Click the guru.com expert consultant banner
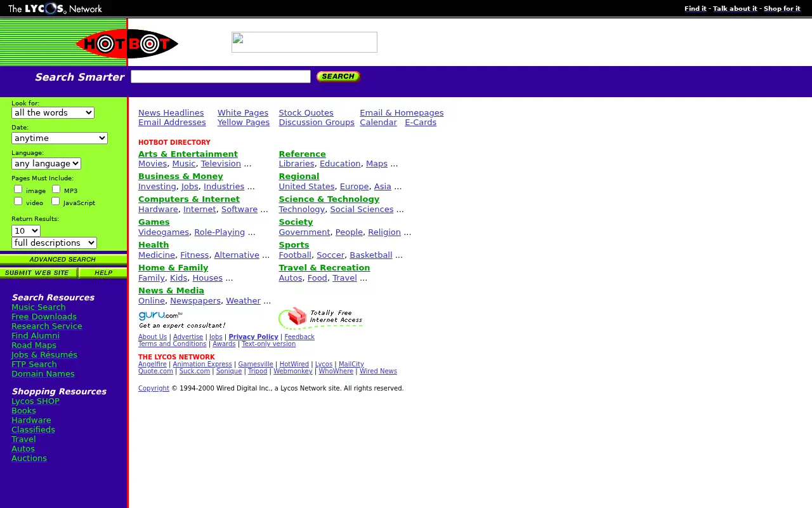This screenshot has height=508, width=812. 181,319
